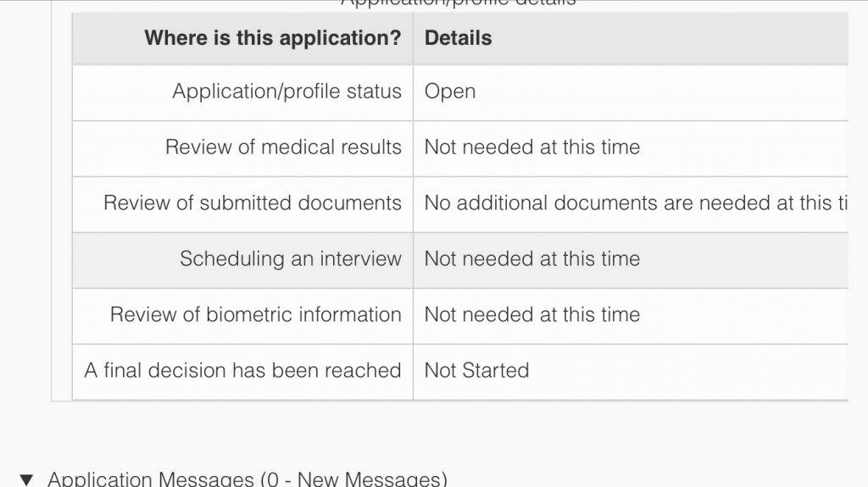Click the Not Started decision value
This screenshot has height=487, width=868.
point(476,370)
